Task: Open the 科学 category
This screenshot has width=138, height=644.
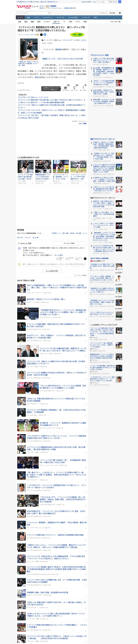Action: pyautogui.click(x=71, y=22)
